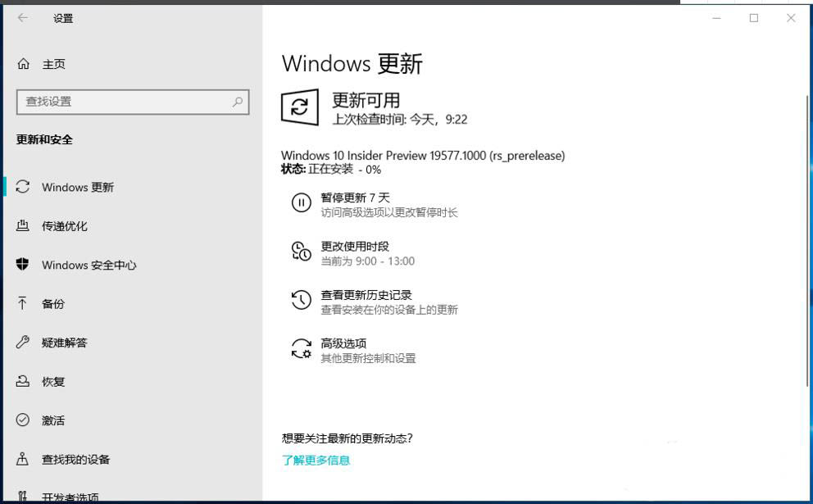Screen dimensions: 813x504
Task: Go to Windows 安全中心 page
Action: 89,265
